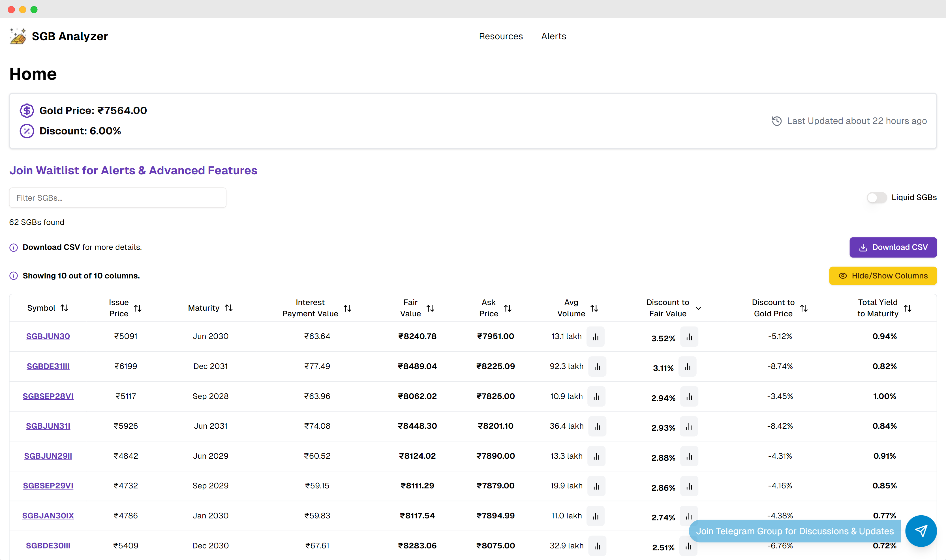Click the -8.42% discount to gold cell

click(780, 426)
